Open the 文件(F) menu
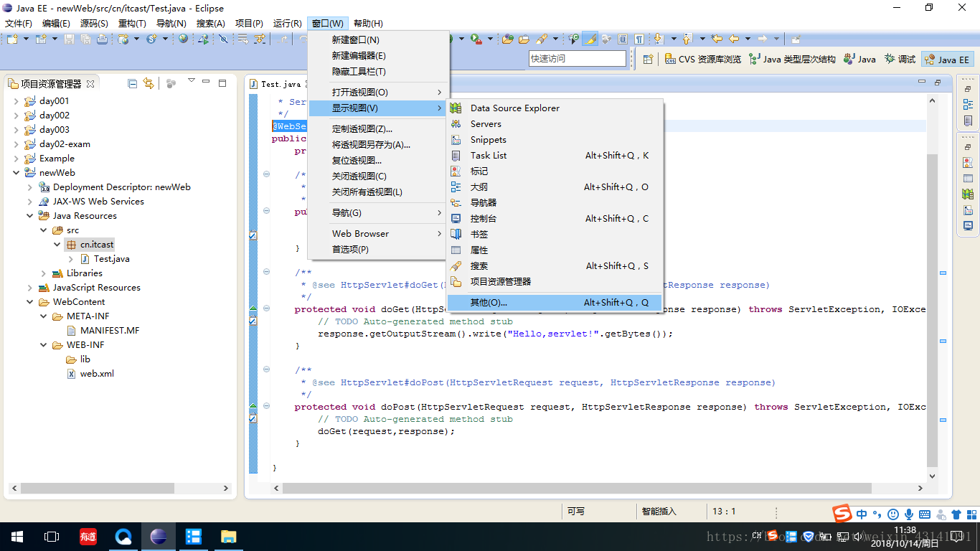This screenshot has height=551, width=980. [18, 24]
